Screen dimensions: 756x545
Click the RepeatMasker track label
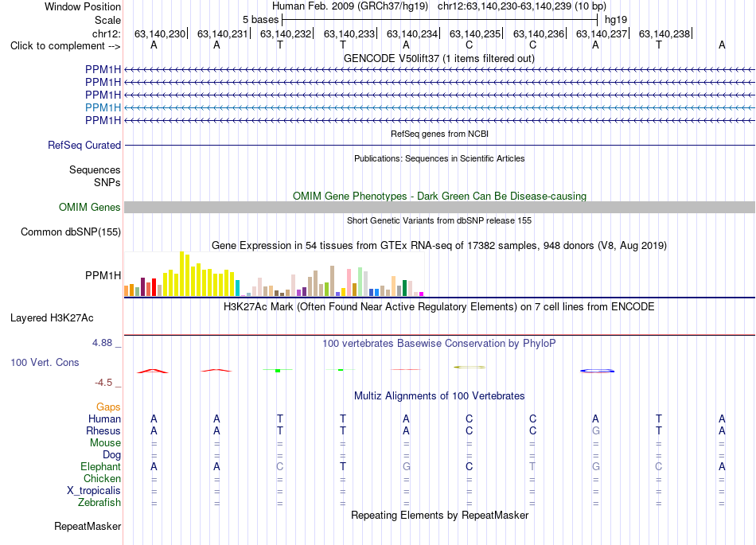(x=88, y=526)
